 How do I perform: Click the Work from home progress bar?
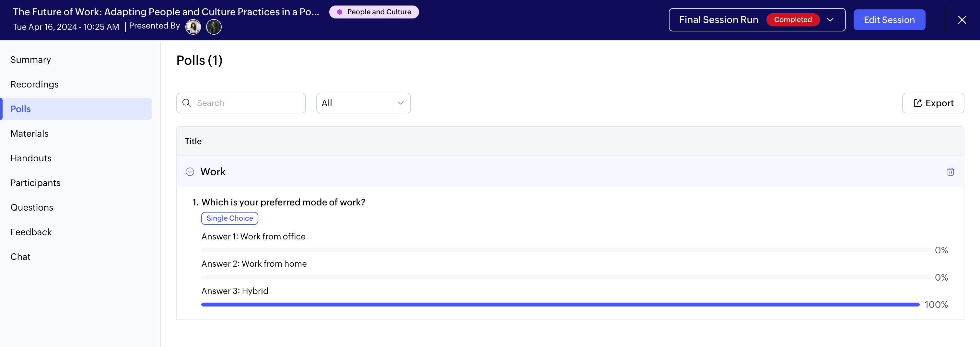click(565, 277)
